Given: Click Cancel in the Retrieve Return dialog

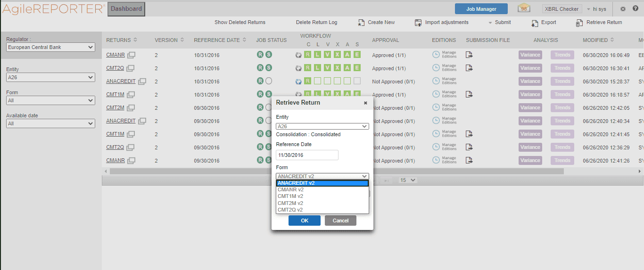Looking at the screenshot, I should [340, 221].
